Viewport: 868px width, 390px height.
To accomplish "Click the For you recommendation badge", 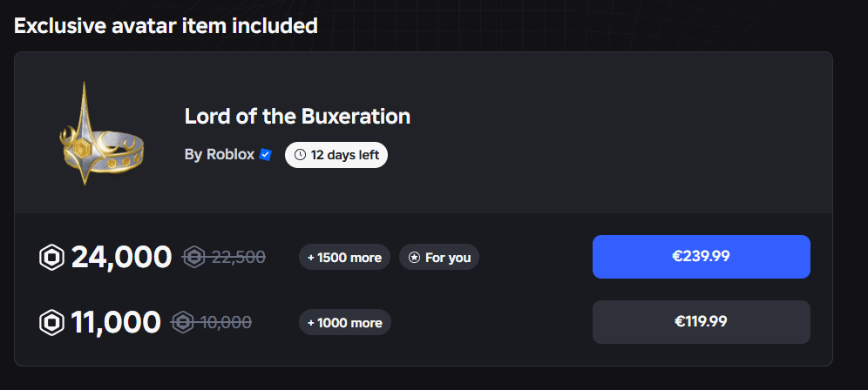I will pos(439,258).
